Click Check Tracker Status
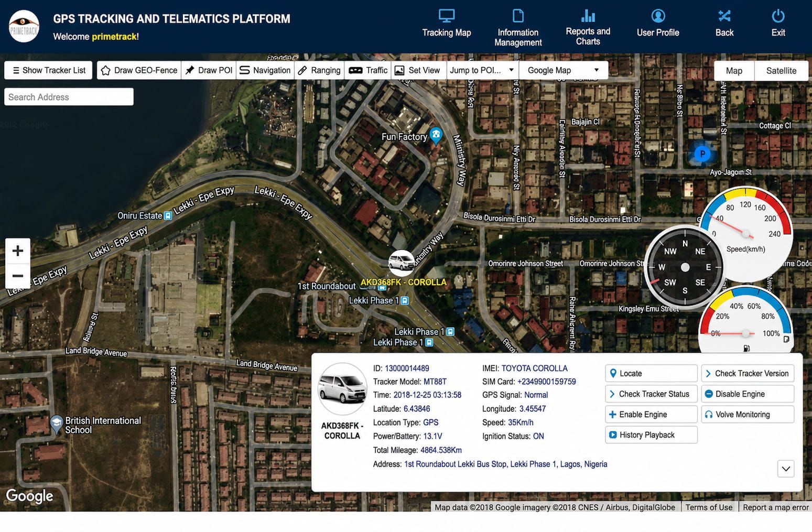 pos(651,394)
